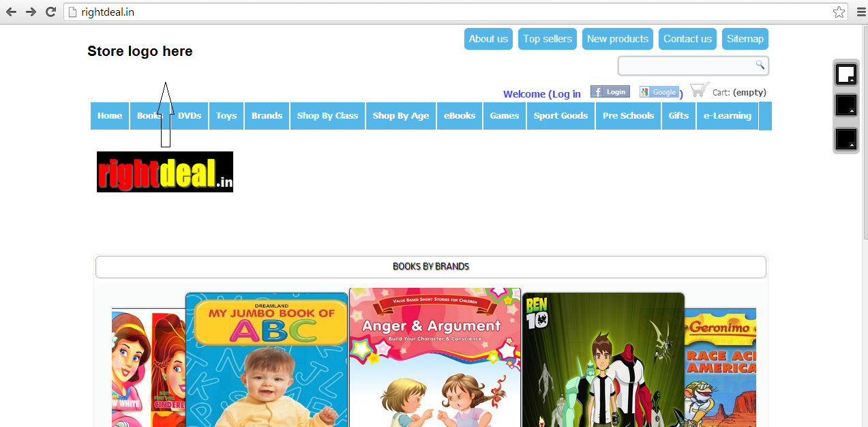Click the browser forward arrow
This screenshot has height=427, width=868.
coord(31,12)
